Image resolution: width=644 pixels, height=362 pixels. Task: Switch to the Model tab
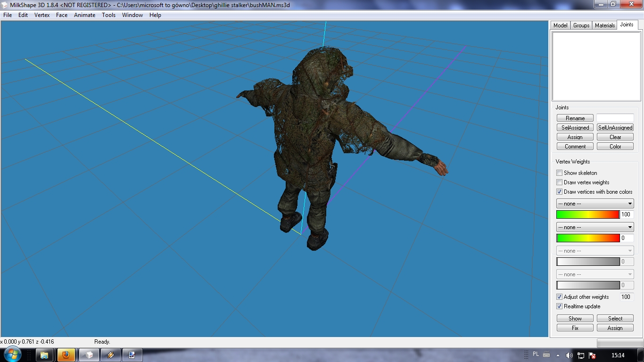coord(561,25)
